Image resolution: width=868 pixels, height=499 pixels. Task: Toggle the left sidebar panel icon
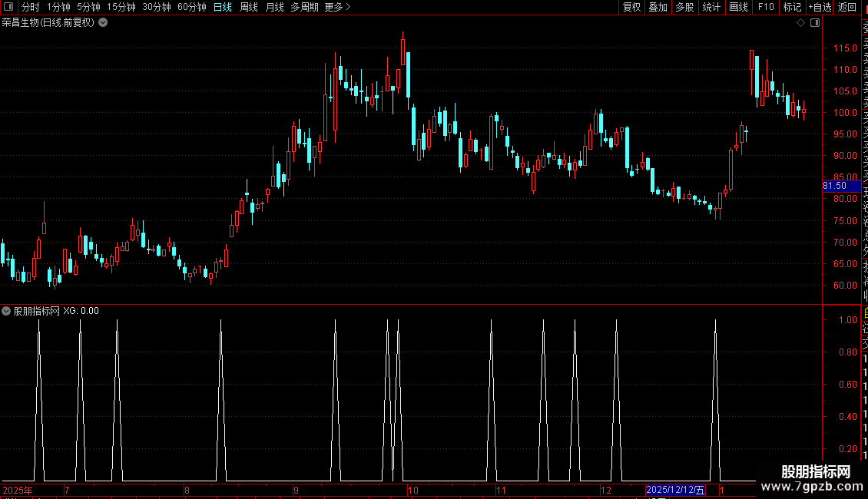click(x=8, y=7)
